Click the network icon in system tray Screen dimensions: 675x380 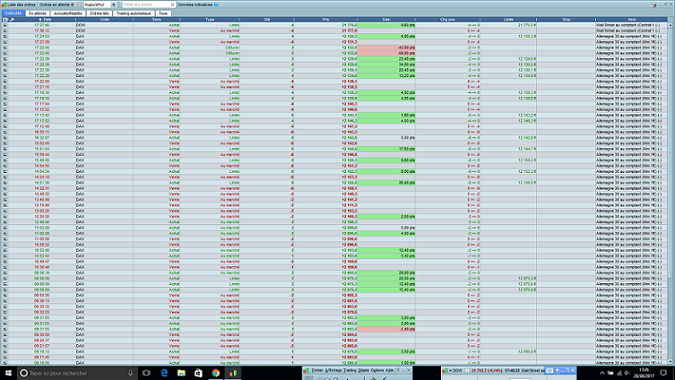[619, 373]
